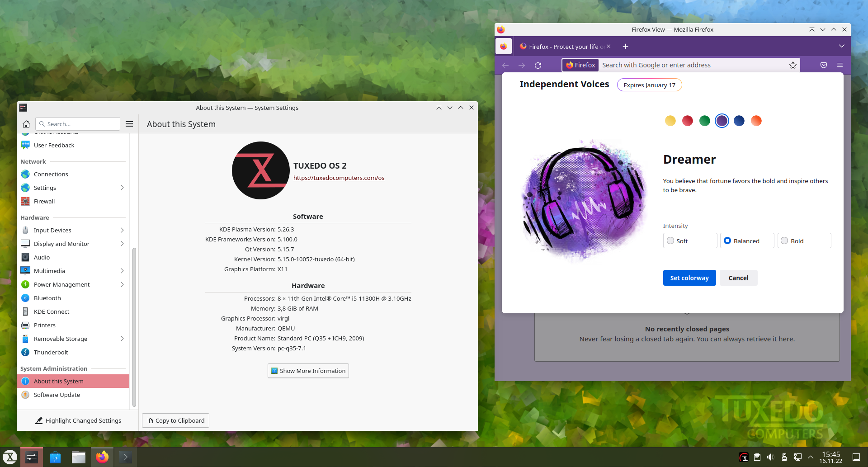The width and height of the screenshot is (868, 467).
Task: Close the Firefox - Protect your life tab
Action: point(609,46)
